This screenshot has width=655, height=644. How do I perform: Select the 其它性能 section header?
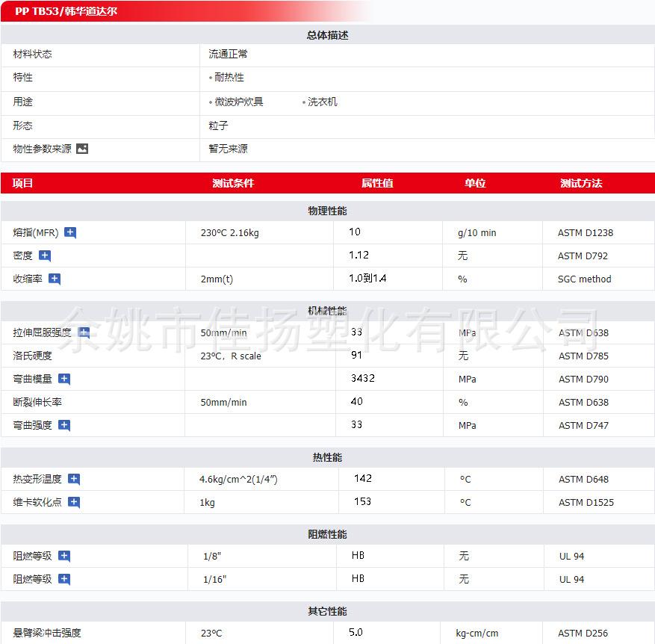tap(327, 611)
